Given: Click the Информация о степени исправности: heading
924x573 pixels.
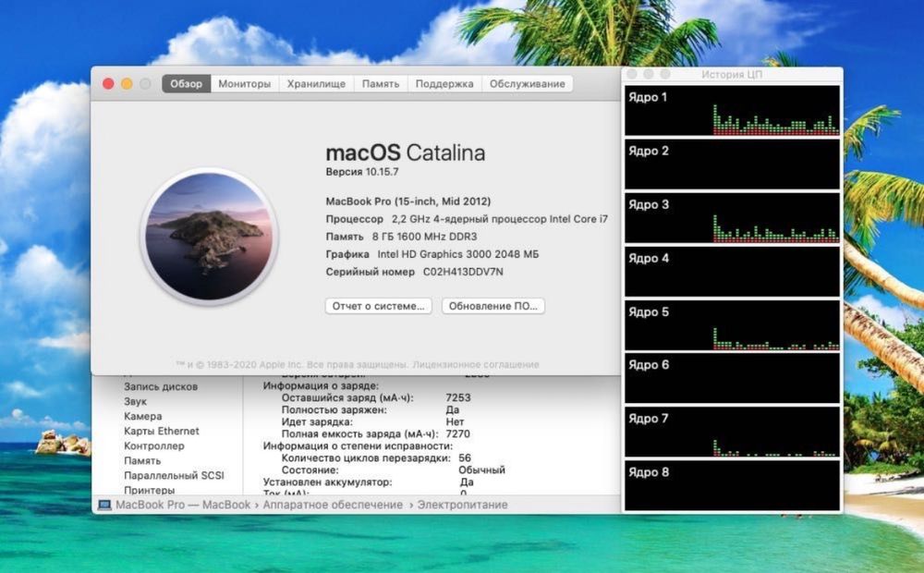Looking at the screenshot, I should point(359,446).
